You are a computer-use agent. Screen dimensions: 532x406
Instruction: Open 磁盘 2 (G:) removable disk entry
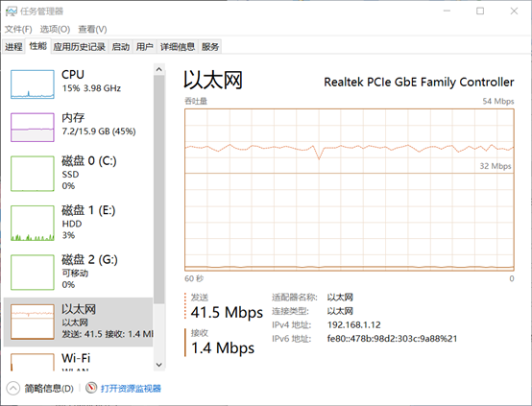coord(78,273)
